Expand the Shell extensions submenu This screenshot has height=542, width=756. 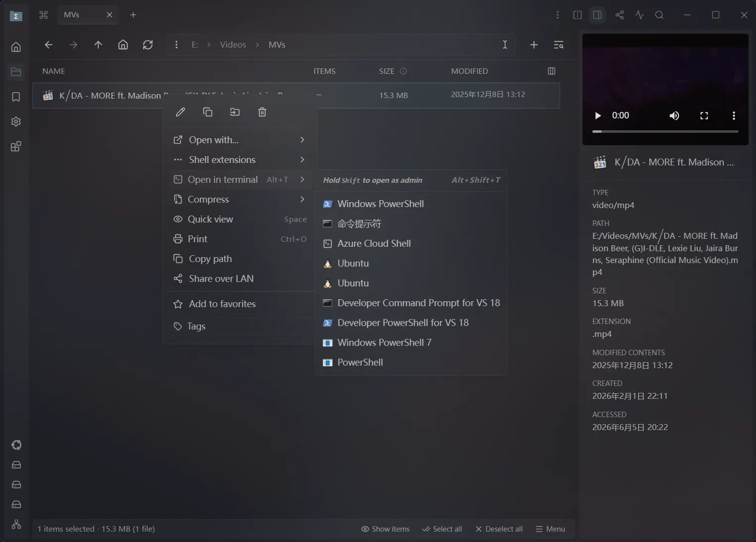(240, 160)
